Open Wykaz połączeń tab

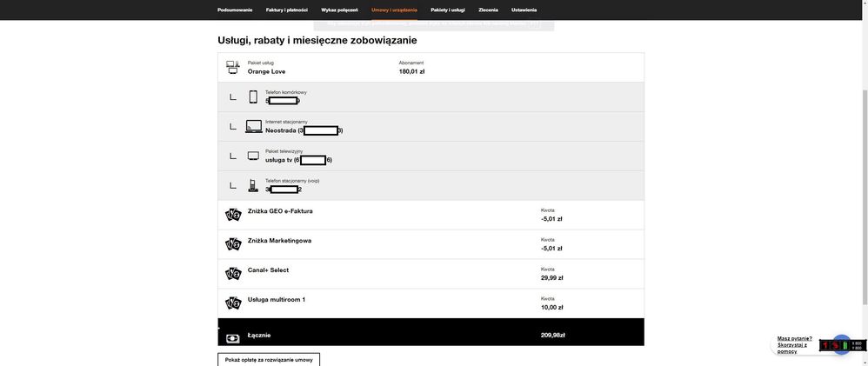coord(339,10)
